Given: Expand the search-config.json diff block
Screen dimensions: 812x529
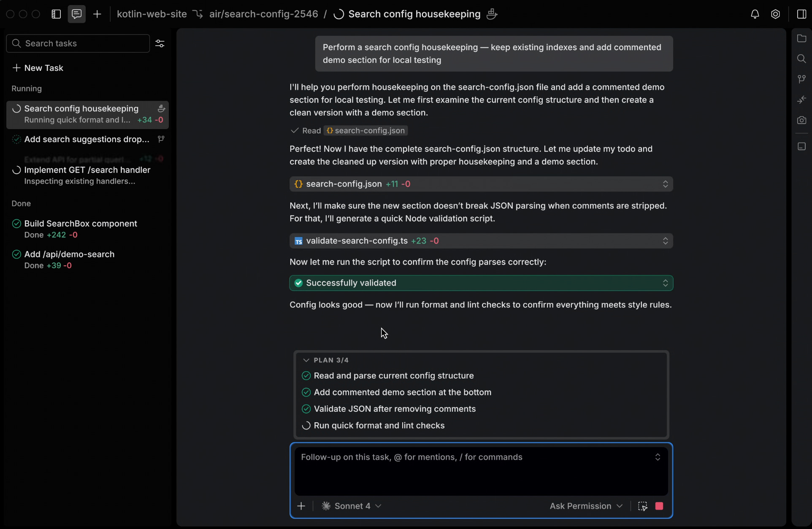Looking at the screenshot, I should coord(665,184).
